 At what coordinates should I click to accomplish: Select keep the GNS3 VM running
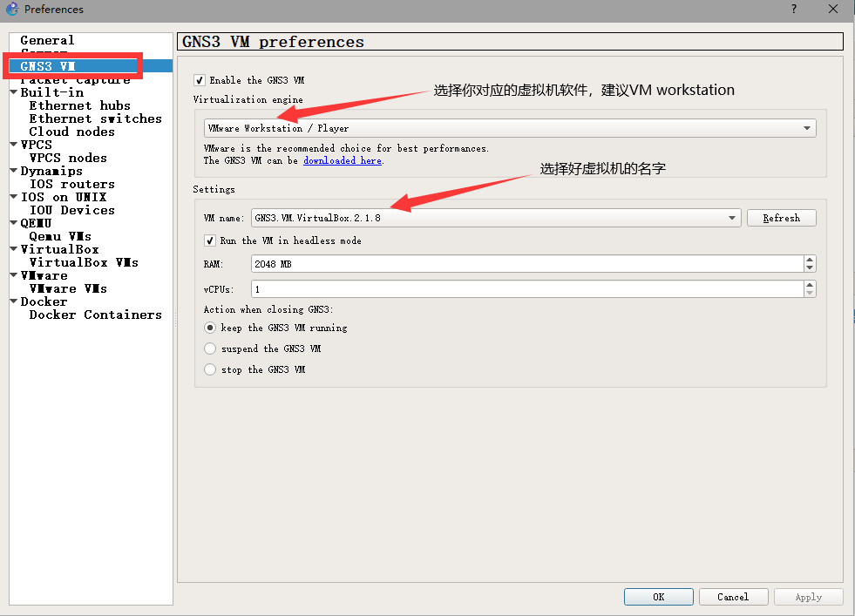[210, 328]
